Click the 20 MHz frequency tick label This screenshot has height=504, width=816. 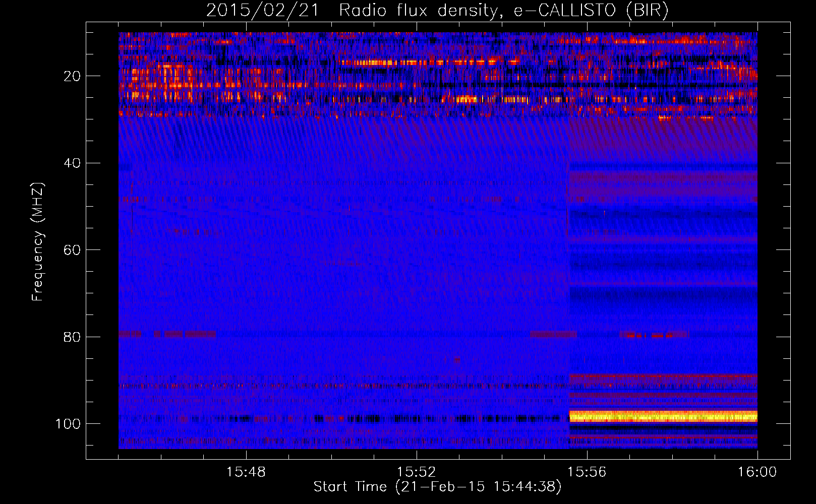[x=72, y=76]
